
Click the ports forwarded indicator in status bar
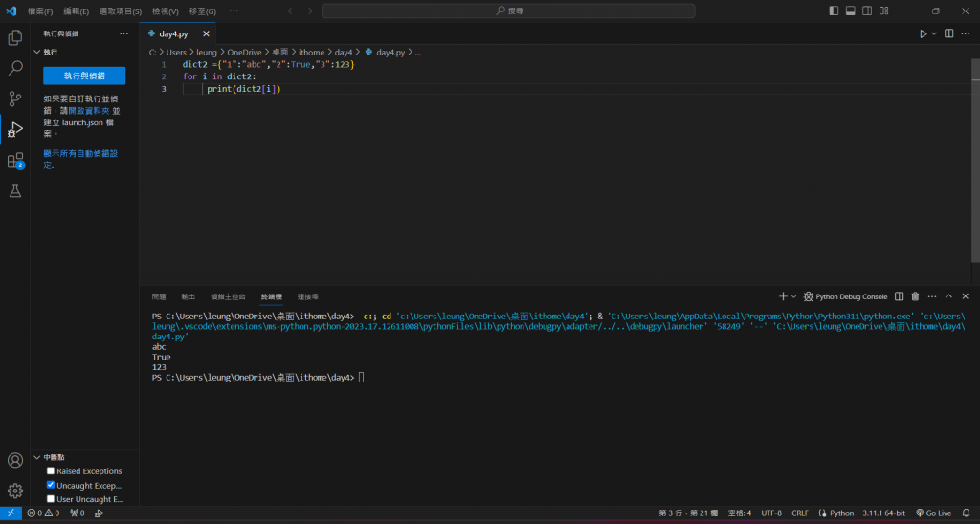77,513
